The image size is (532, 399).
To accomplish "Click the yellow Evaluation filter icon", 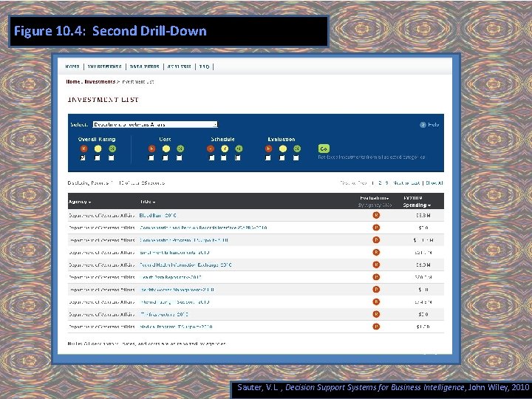I will 282,149.
